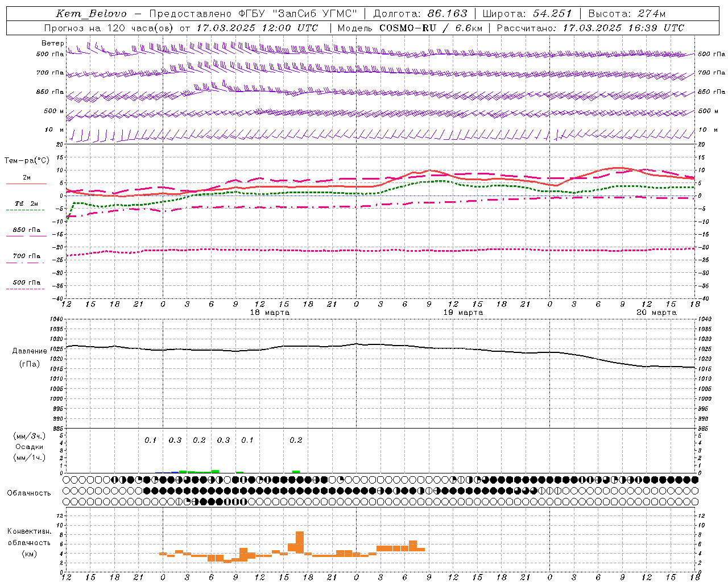The height and width of the screenshot is (582, 728).
Task: Click the 18 марта date label
Action: click(270, 313)
